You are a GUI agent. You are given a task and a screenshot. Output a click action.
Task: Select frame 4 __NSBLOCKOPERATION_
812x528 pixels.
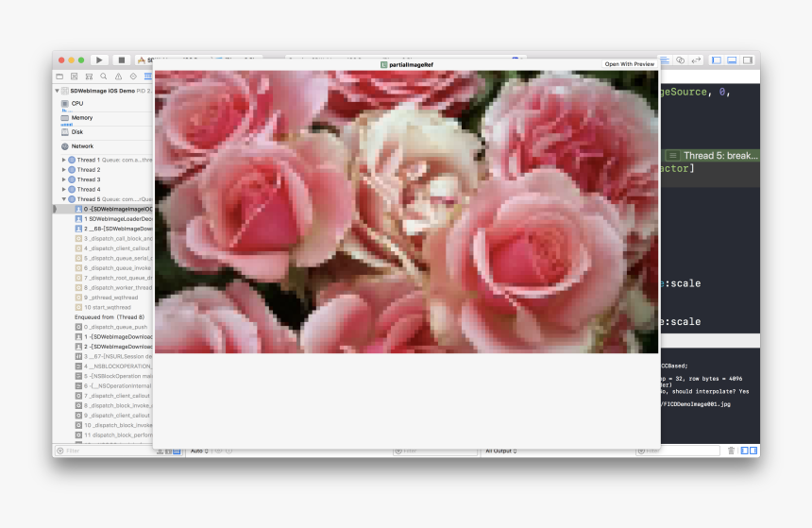click(x=103, y=366)
